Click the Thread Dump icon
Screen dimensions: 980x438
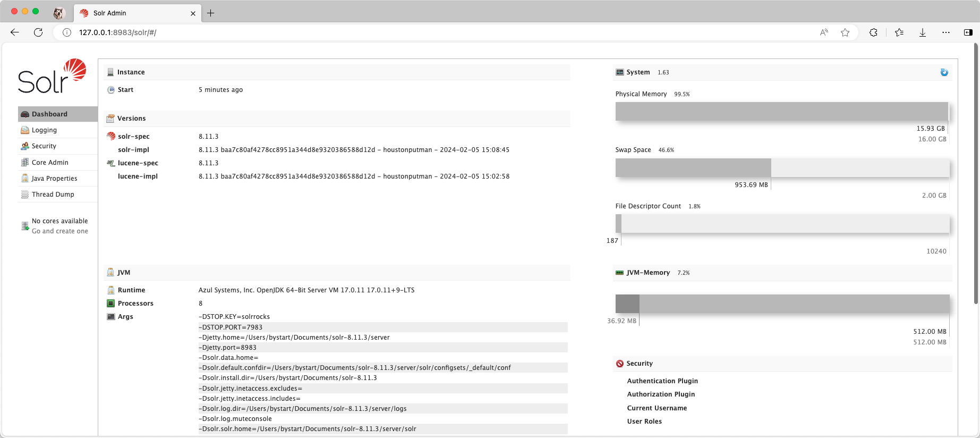click(x=25, y=195)
